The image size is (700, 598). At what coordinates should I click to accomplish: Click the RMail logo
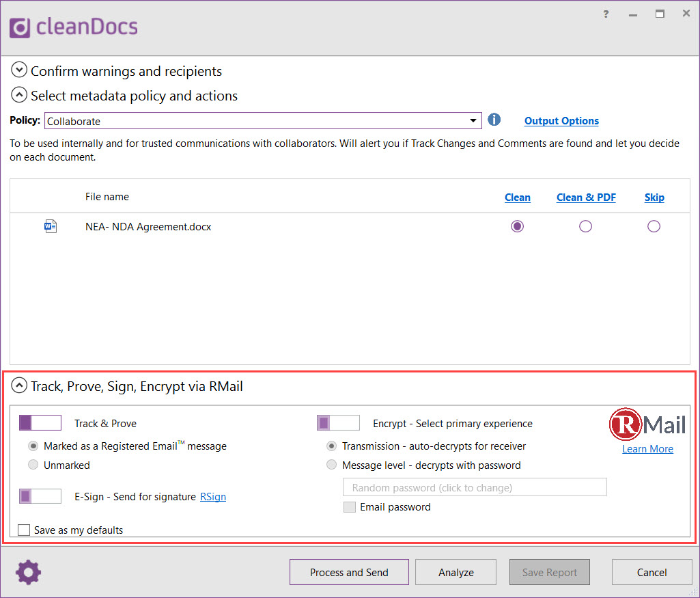pos(647,424)
